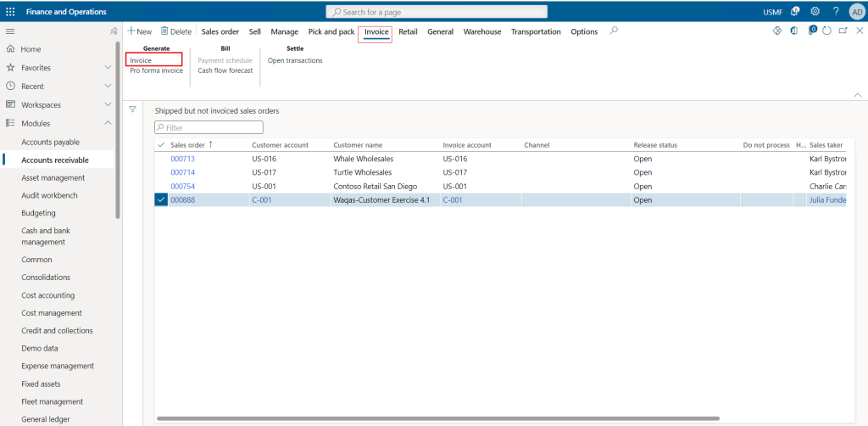Image resolution: width=868 pixels, height=426 pixels.
Task: Click the Open in Office icon
Action: coord(793,31)
